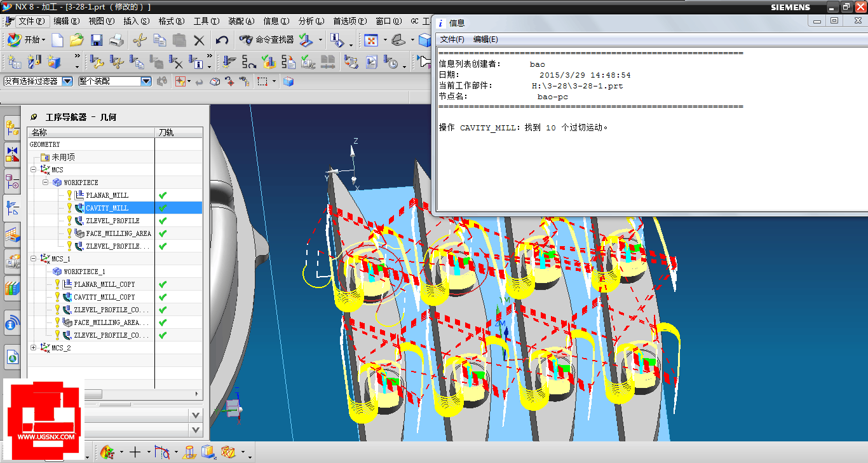The width and height of the screenshot is (868, 463).
Task: Click the Replay Tool Path icon
Action: coord(249,62)
